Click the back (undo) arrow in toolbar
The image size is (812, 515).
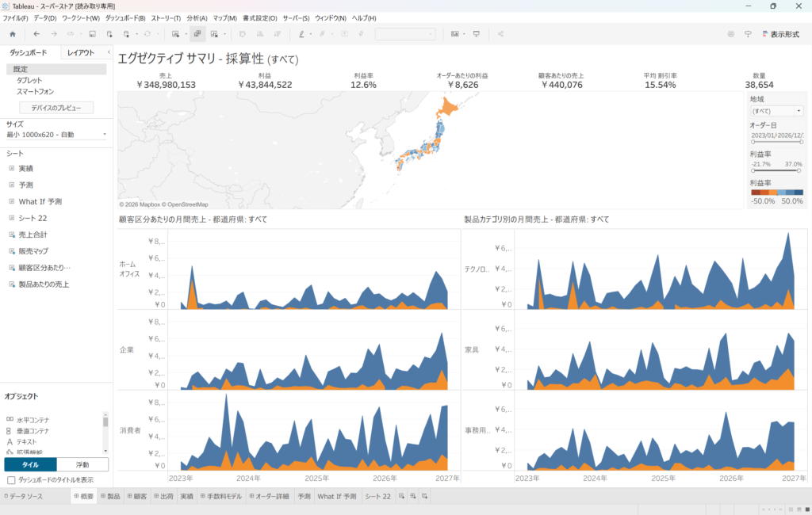point(36,34)
